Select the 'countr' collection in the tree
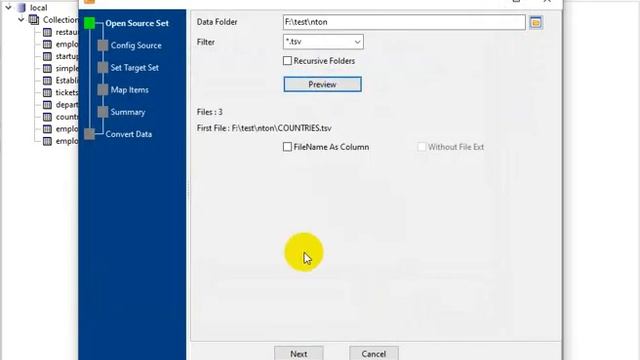Image resolution: width=640 pixels, height=360 pixels. click(x=67, y=117)
